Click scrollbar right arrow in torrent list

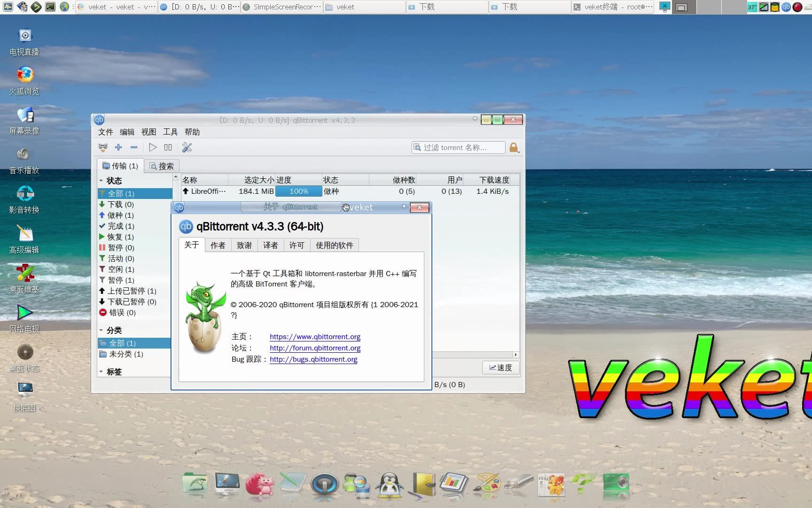tap(515, 355)
